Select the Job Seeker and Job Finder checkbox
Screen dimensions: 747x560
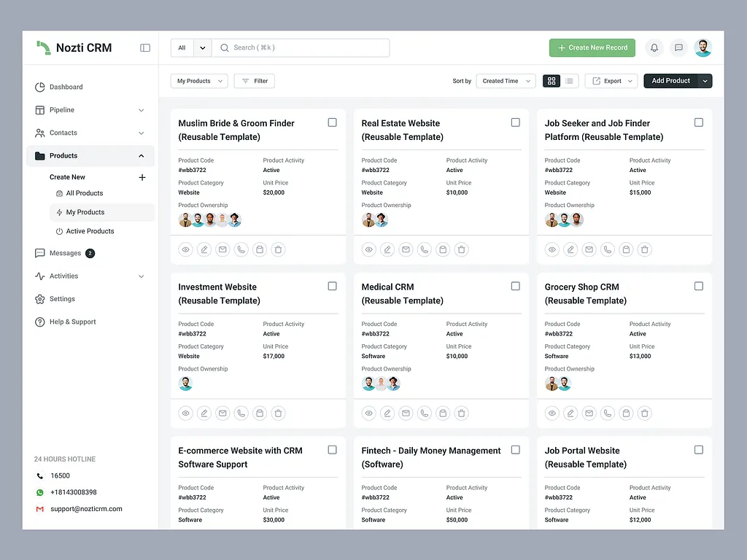pyautogui.click(x=698, y=122)
